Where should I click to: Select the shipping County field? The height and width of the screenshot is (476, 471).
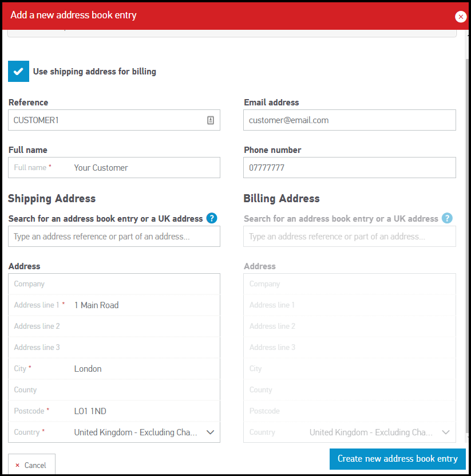click(137, 390)
